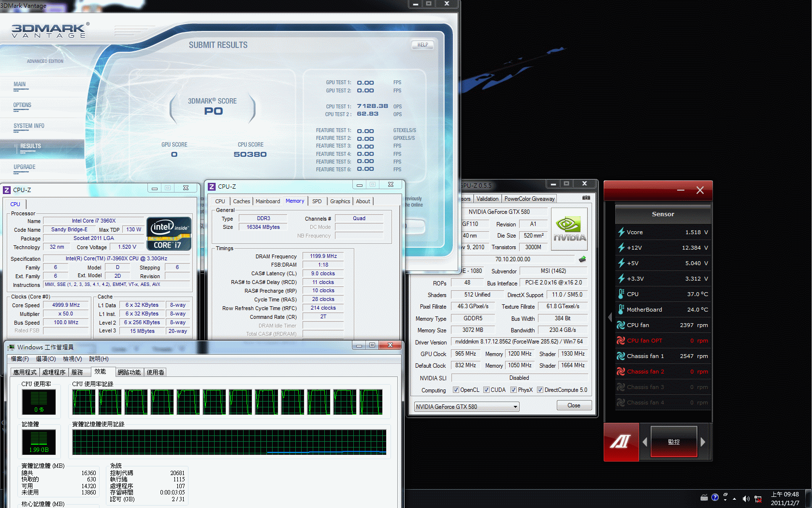Viewport: 812px width, 508px height.
Task: Open the language bar options arrow in the tray
Action: tap(725, 500)
